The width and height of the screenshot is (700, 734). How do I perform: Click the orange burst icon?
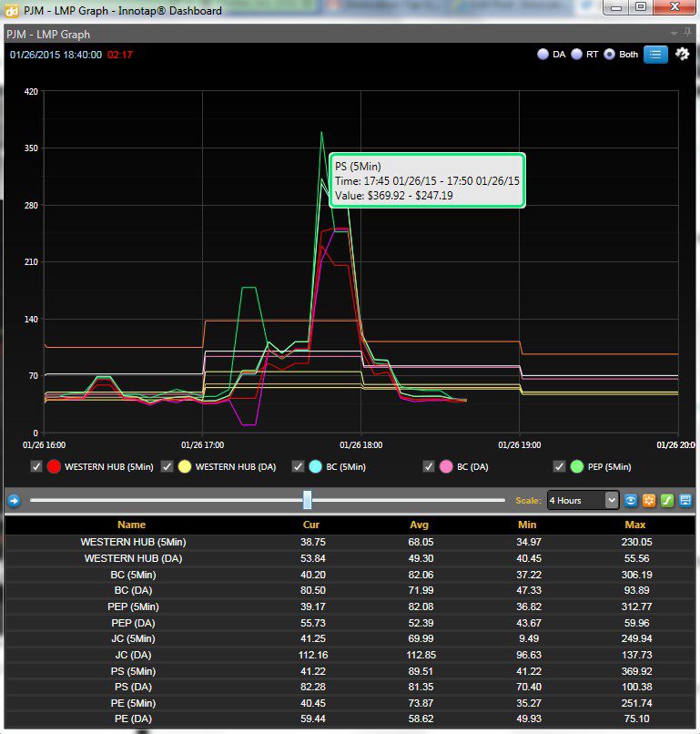[x=649, y=500]
